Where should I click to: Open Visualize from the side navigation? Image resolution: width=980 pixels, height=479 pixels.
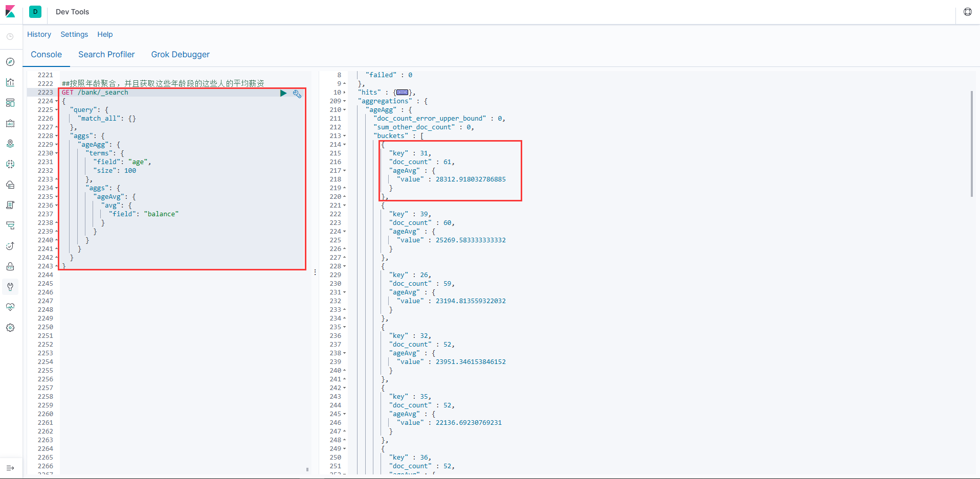coord(10,82)
